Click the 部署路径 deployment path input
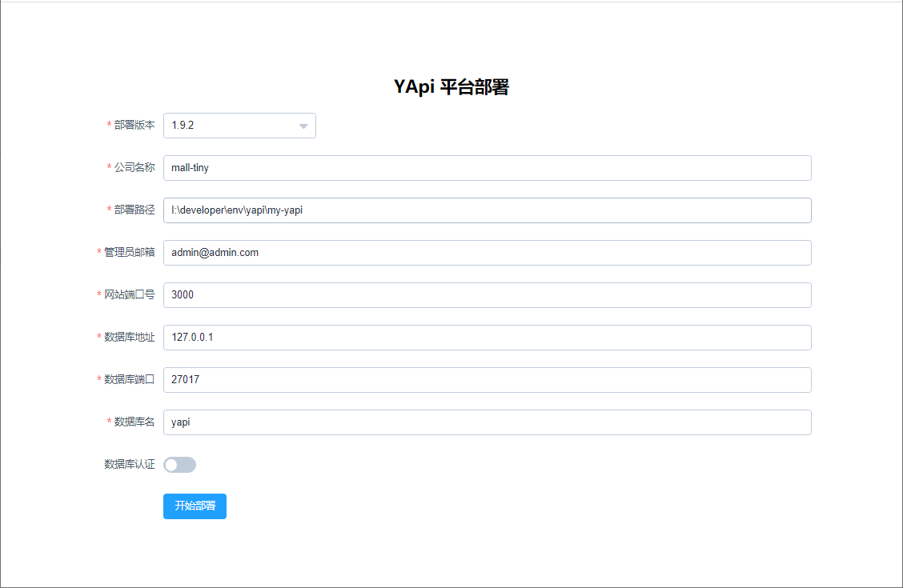This screenshot has width=903, height=588. pyautogui.click(x=488, y=210)
